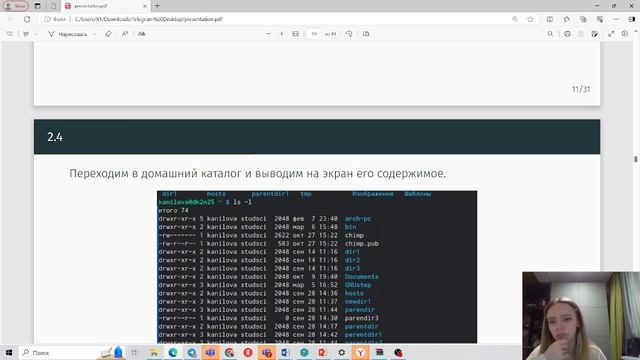Open Telegram from the taskbar
The image size is (640, 360).
[x=191, y=352]
